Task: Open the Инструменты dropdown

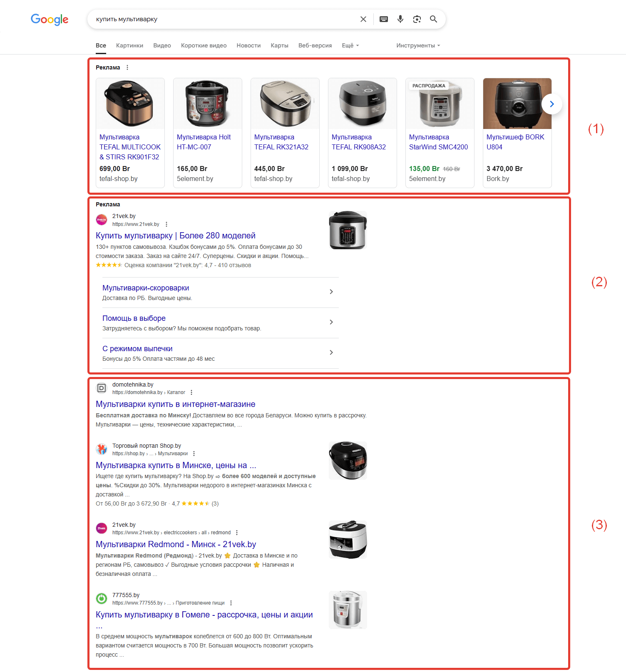Action: click(x=418, y=45)
